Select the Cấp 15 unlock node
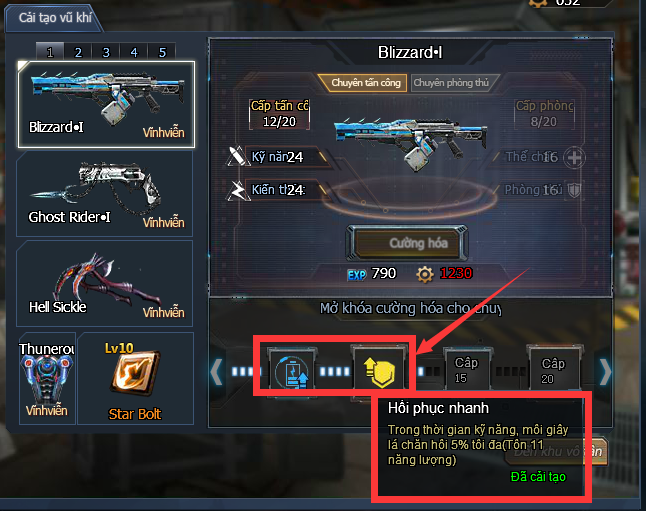This screenshot has height=511, width=646. click(x=467, y=369)
